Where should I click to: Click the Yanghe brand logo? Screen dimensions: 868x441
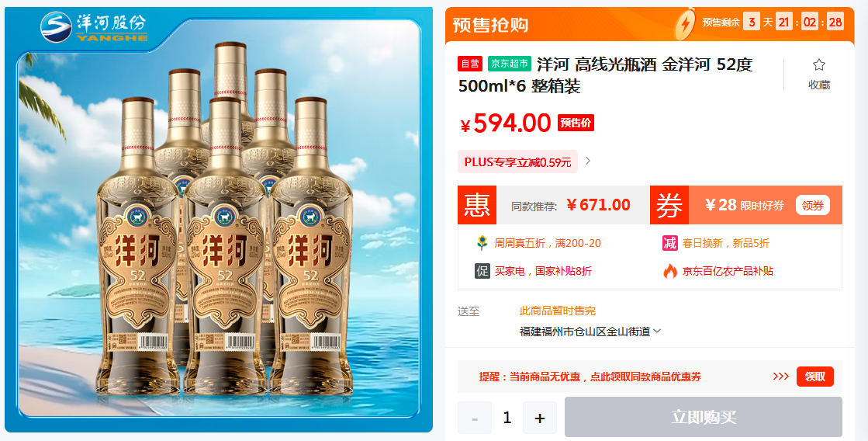(x=94, y=26)
